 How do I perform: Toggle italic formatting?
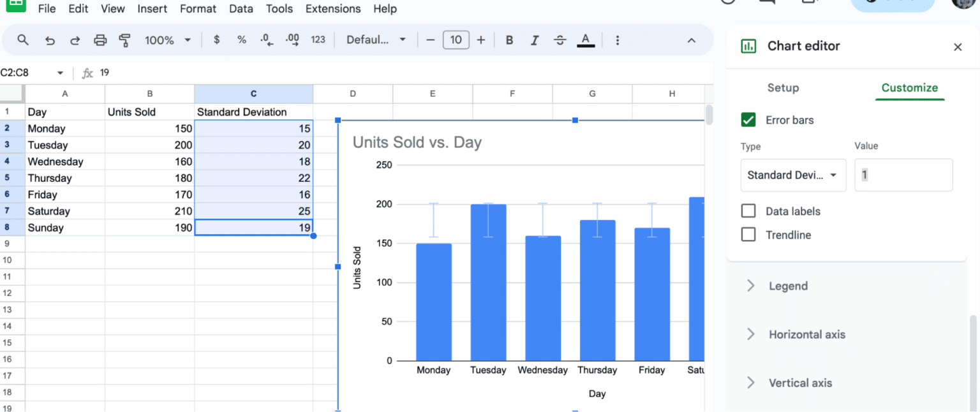point(535,40)
